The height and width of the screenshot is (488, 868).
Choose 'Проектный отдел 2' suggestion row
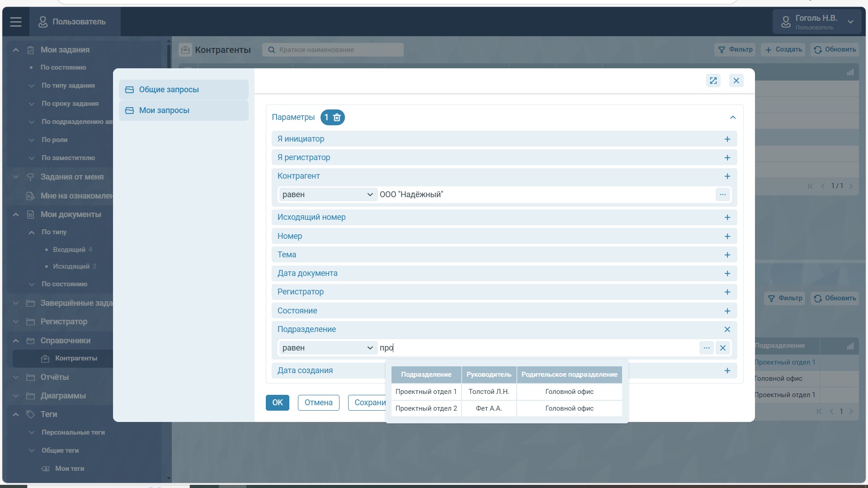coord(426,408)
